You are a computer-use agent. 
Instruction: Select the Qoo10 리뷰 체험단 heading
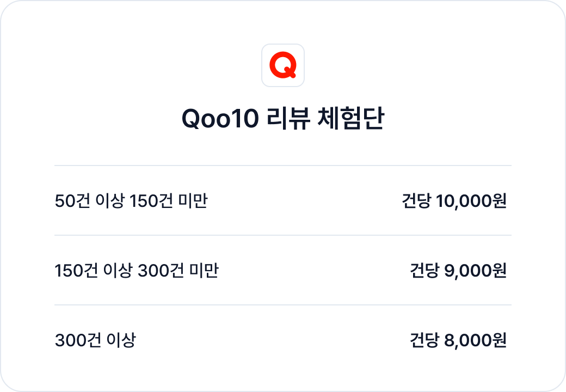click(283, 118)
